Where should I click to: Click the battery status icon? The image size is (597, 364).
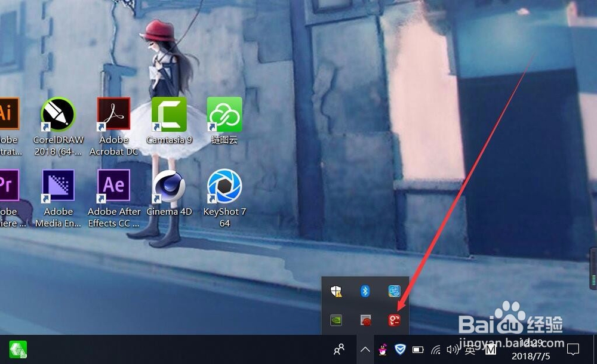coord(418,350)
